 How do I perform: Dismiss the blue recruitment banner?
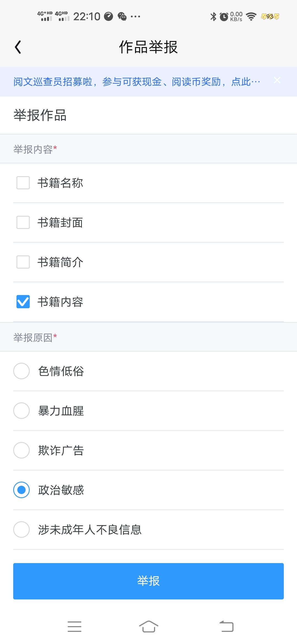pos(277,80)
